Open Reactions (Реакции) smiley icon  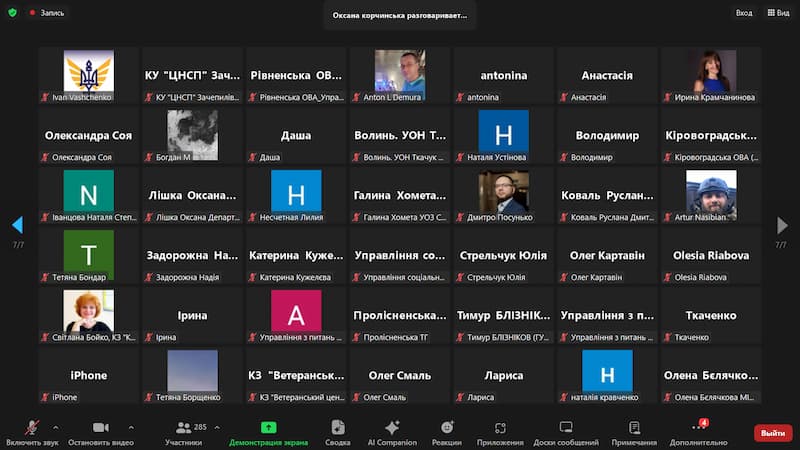pos(447,427)
